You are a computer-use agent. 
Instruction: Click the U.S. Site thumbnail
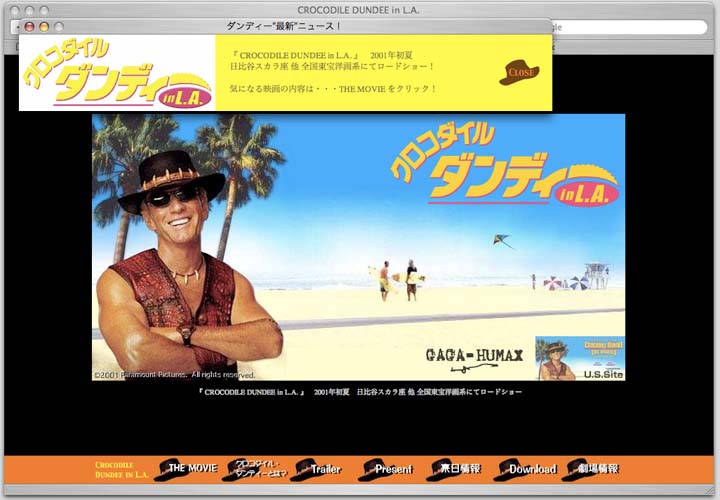(580, 359)
